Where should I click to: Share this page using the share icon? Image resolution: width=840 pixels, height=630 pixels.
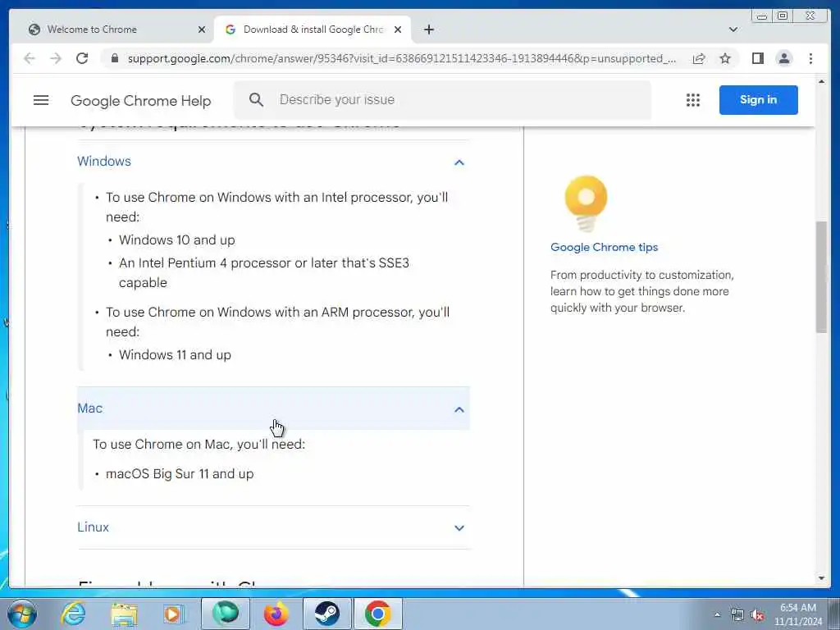[699, 58]
